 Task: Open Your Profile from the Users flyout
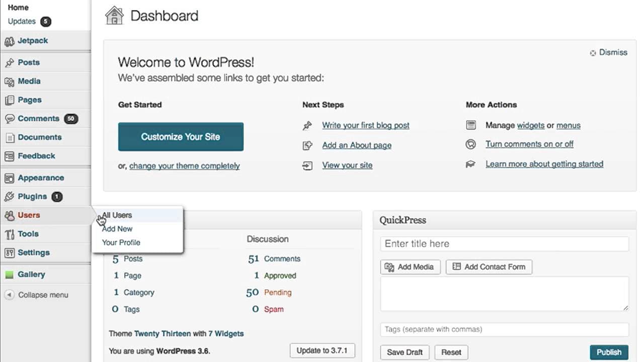coord(121,242)
